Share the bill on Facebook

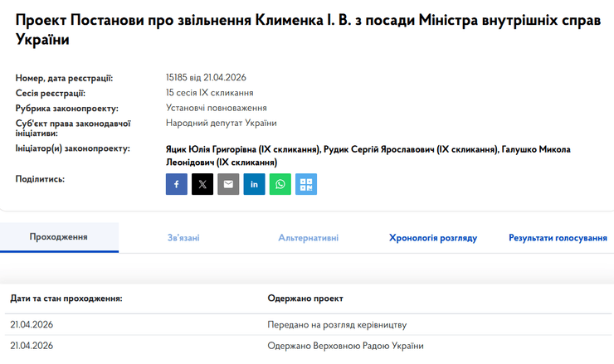pyautogui.click(x=177, y=184)
